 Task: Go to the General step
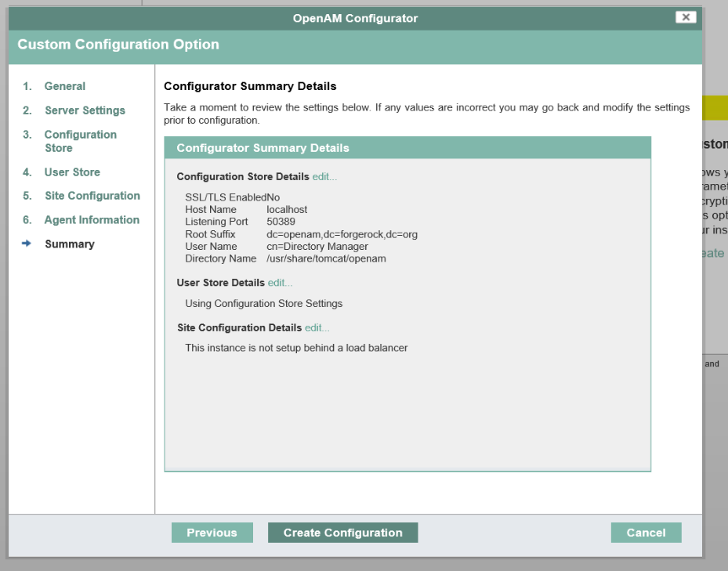tap(64, 86)
